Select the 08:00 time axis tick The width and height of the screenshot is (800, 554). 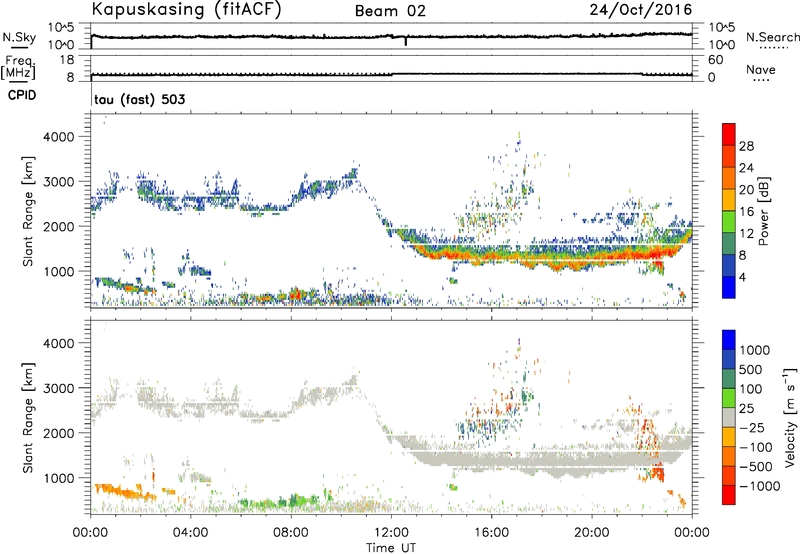(291, 533)
